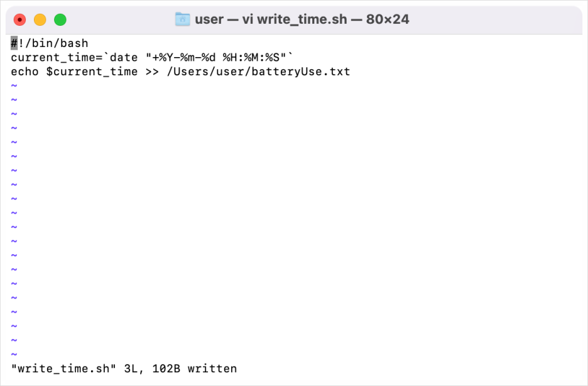Click the '>>' append redirect operator
The width and height of the screenshot is (588, 386).
click(x=152, y=72)
